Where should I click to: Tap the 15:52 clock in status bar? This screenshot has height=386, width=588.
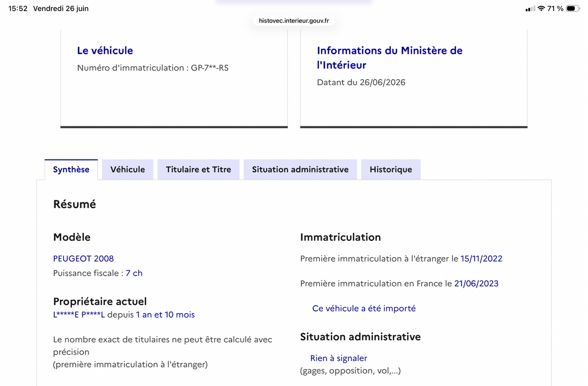click(x=18, y=9)
